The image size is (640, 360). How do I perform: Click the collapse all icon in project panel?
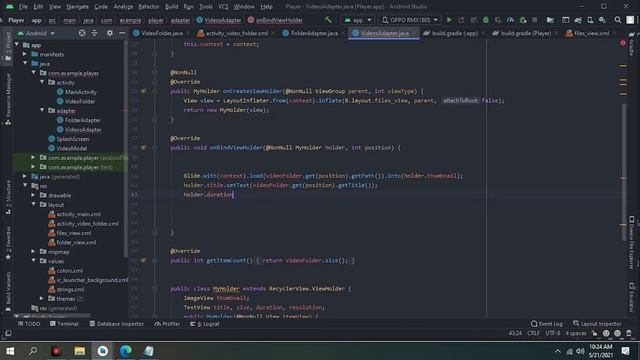[94, 33]
